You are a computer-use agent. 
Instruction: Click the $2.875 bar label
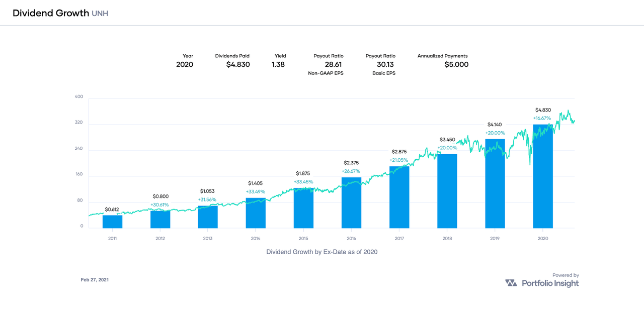tap(399, 152)
